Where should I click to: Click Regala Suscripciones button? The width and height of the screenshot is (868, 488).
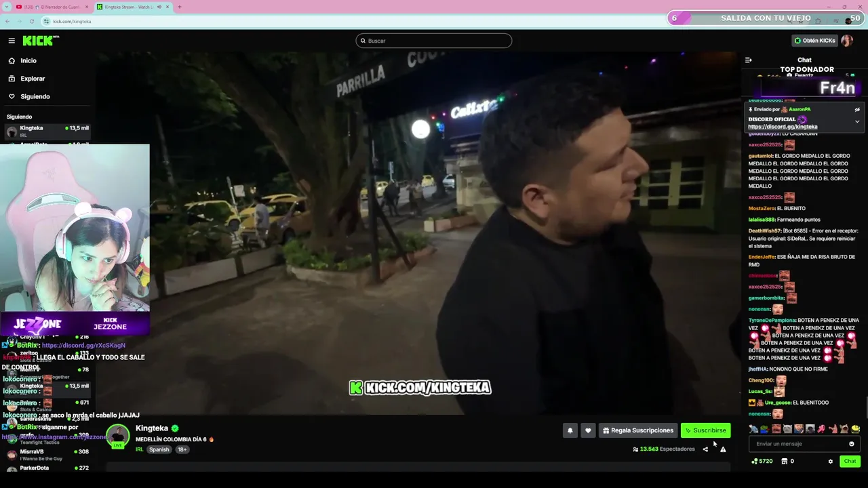pyautogui.click(x=637, y=430)
